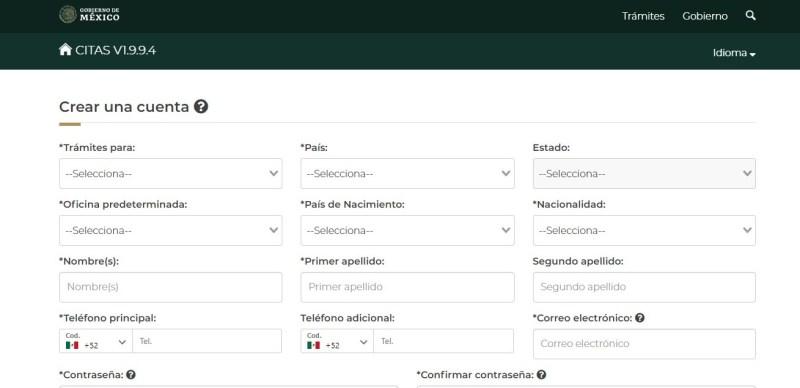Viewport: 800px width, 388px height.
Task: Click the Gobierno de México logo
Action: point(89,14)
